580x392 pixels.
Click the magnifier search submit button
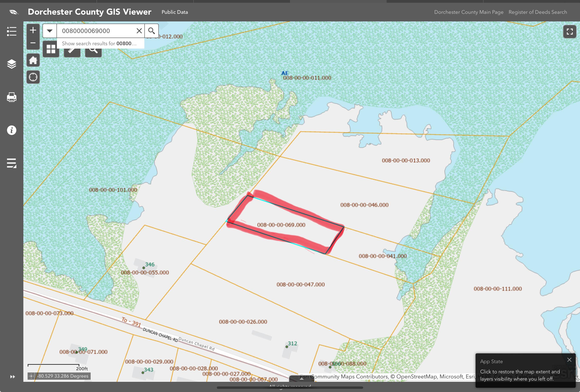152,31
